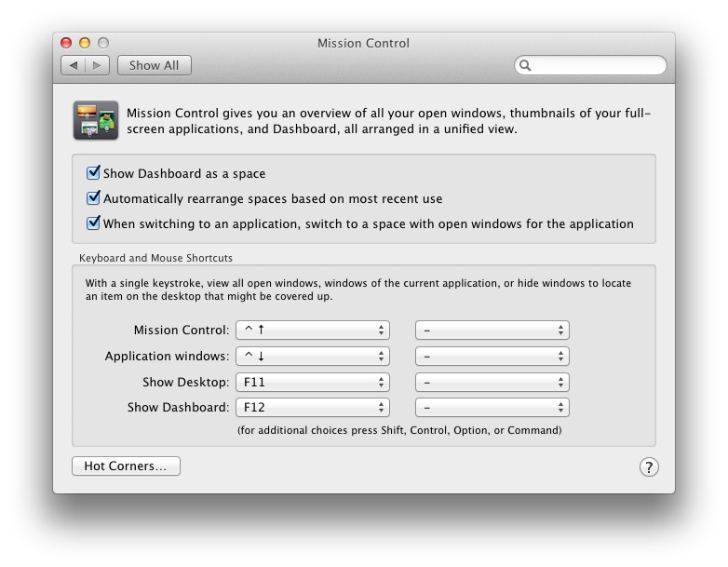Close the Mission Control preferences window
Image resolution: width=728 pixels, height=567 pixels.
[x=66, y=43]
